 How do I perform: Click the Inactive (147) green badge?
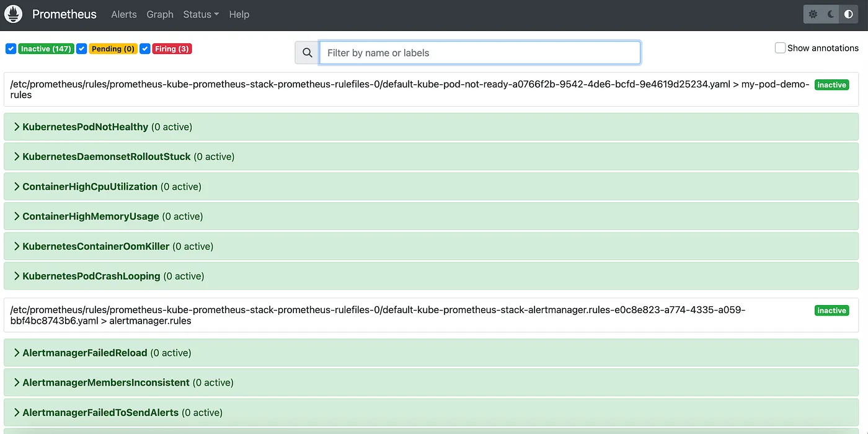tap(46, 48)
